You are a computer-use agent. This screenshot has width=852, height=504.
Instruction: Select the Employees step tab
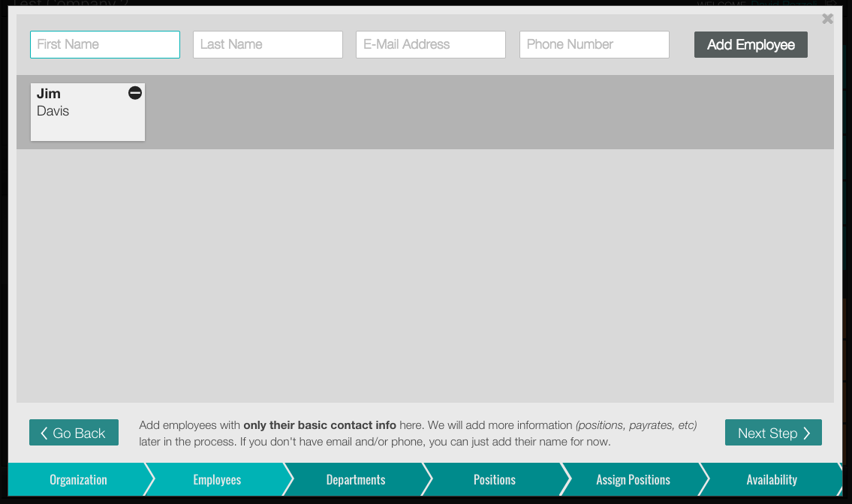tap(217, 479)
